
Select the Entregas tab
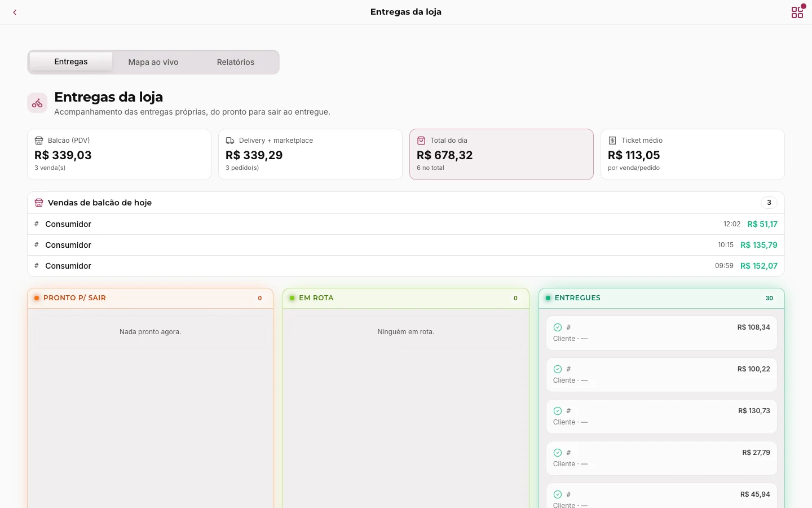pyautogui.click(x=71, y=62)
